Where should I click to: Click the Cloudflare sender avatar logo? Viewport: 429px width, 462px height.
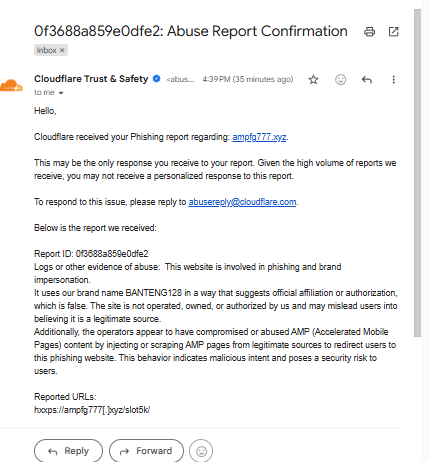click(11, 85)
